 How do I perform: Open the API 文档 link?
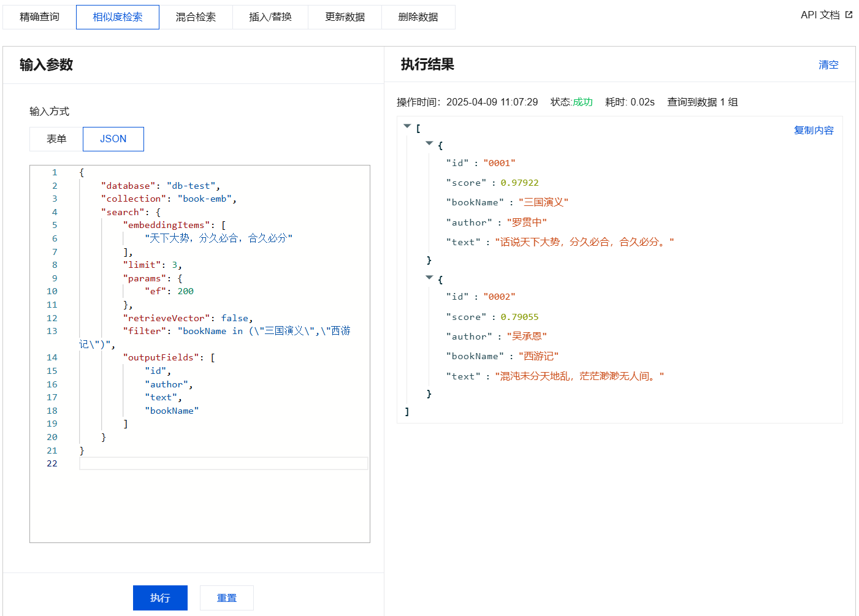[820, 15]
